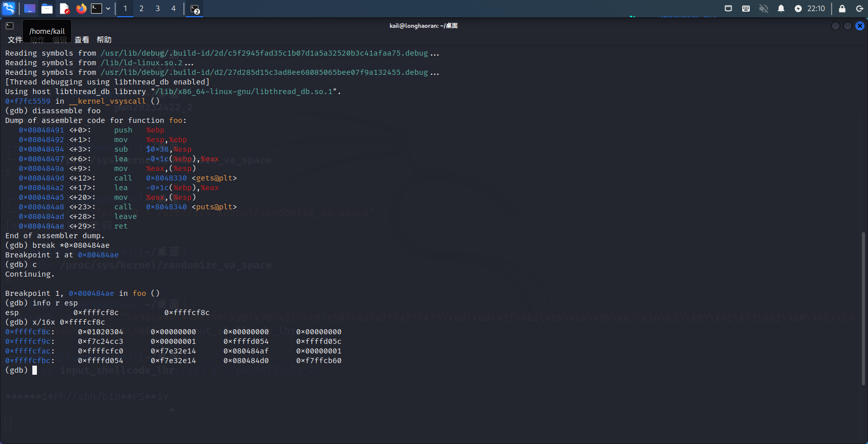
Task: Click the grouped terminal windows taskbar button
Action: click(x=195, y=9)
